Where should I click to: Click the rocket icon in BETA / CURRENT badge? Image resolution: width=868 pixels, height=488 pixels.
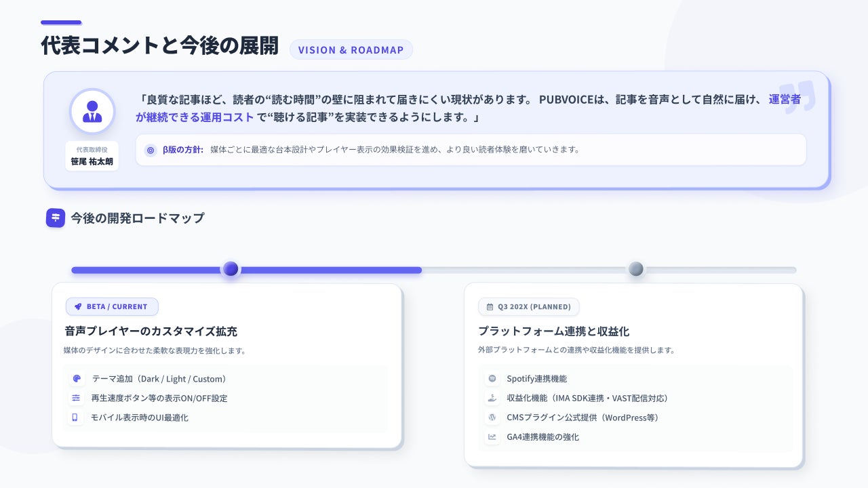click(78, 306)
